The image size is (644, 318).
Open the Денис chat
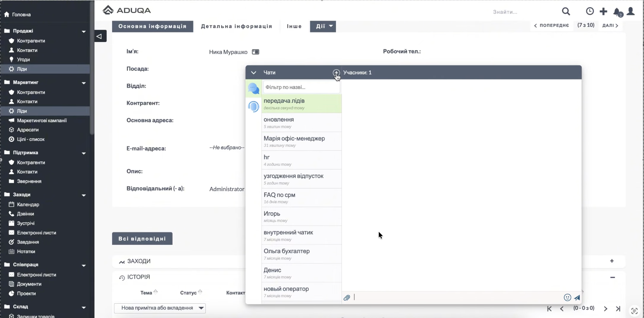pos(301,273)
